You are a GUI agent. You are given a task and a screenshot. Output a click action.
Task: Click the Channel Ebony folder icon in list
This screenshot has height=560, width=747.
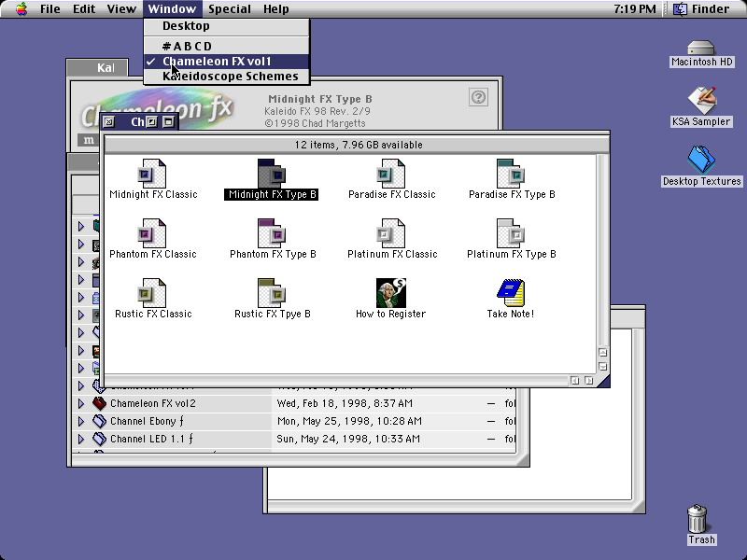pyautogui.click(x=99, y=421)
